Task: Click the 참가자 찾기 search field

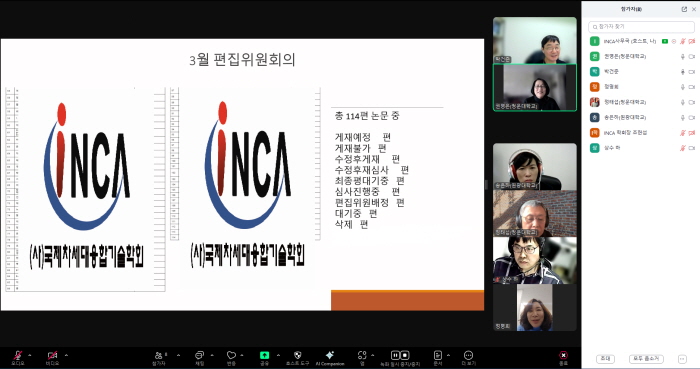Action: (x=642, y=27)
